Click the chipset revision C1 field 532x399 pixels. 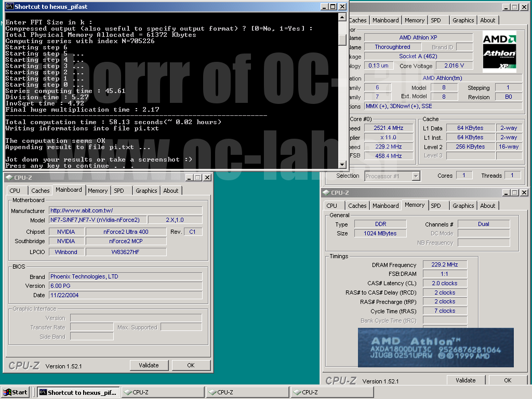(192, 232)
